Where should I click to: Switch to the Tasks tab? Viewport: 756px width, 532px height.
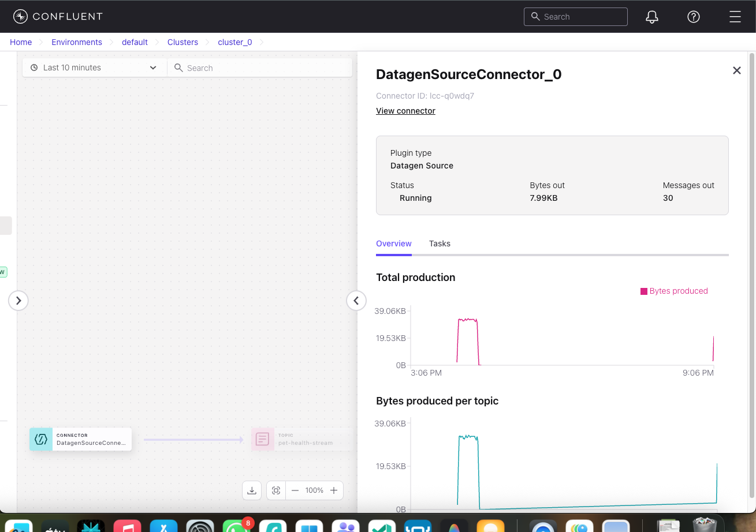click(440, 243)
